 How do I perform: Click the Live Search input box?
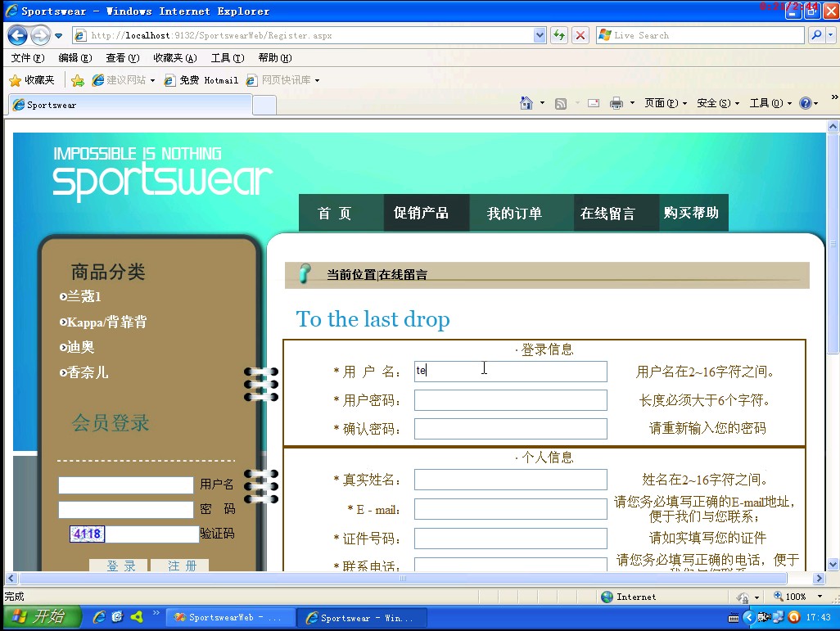coord(700,35)
